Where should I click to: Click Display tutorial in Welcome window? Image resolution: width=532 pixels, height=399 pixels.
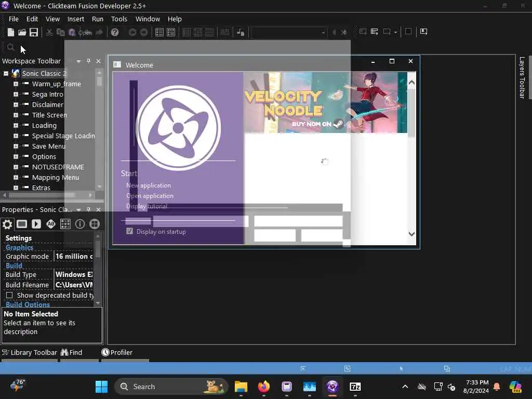pos(147,206)
